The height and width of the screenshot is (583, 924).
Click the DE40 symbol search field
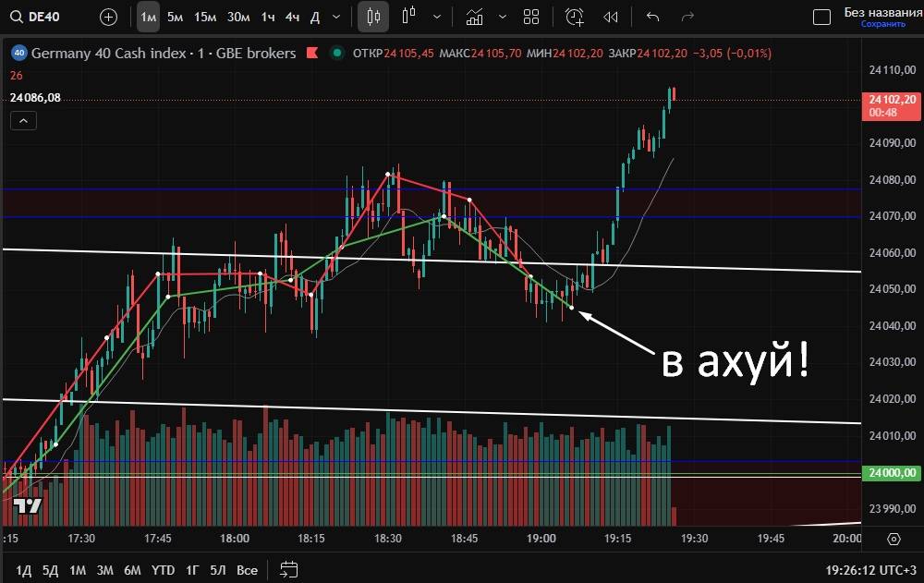(46, 17)
